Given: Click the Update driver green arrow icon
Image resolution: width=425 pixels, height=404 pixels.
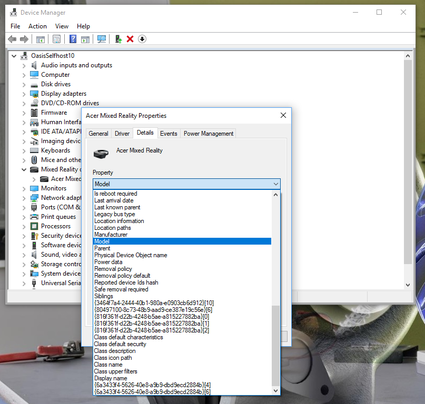Looking at the screenshot, I should coord(118,39).
